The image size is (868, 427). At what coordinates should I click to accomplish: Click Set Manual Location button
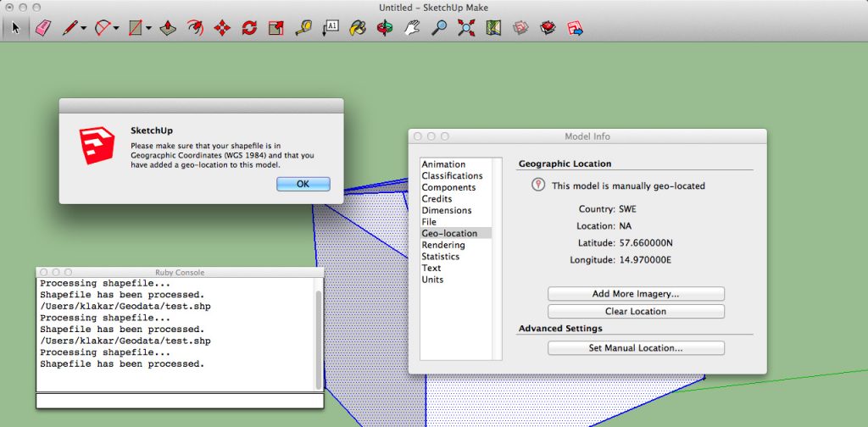tap(636, 348)
